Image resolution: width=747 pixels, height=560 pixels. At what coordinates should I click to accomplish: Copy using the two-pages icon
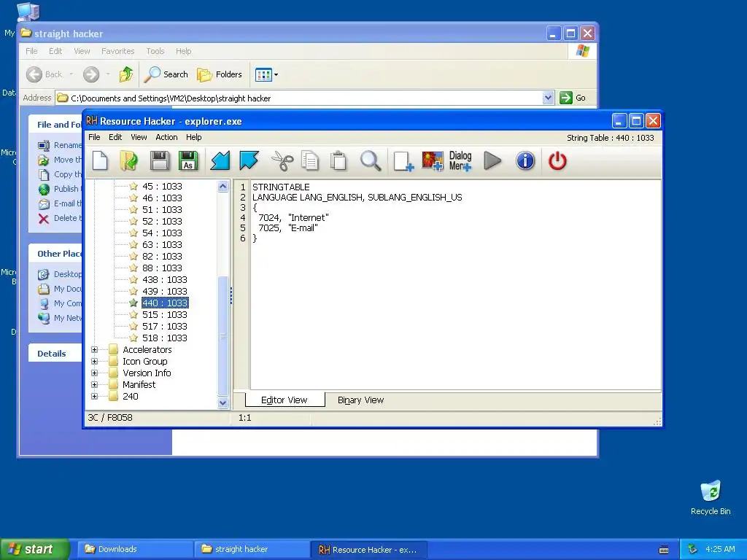(310, 161)
